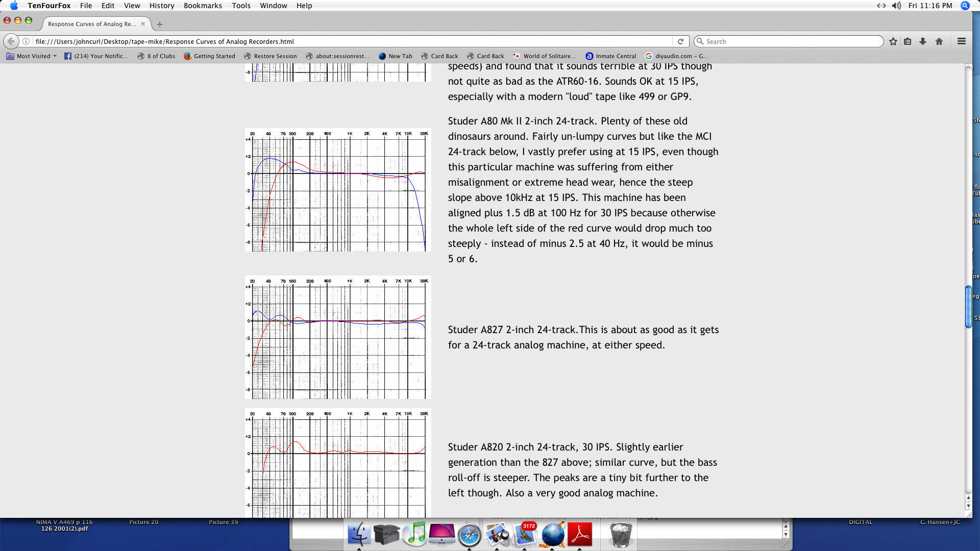
Task: Open the Getting Started bookmark
Action: tap(209, 56)
